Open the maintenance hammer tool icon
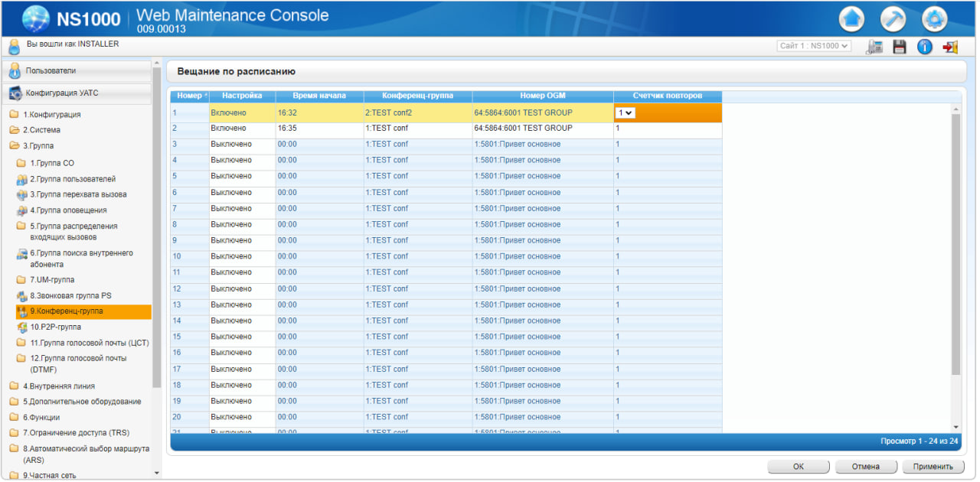The height and width of the screenshot is (482, 980). [893, 19]
